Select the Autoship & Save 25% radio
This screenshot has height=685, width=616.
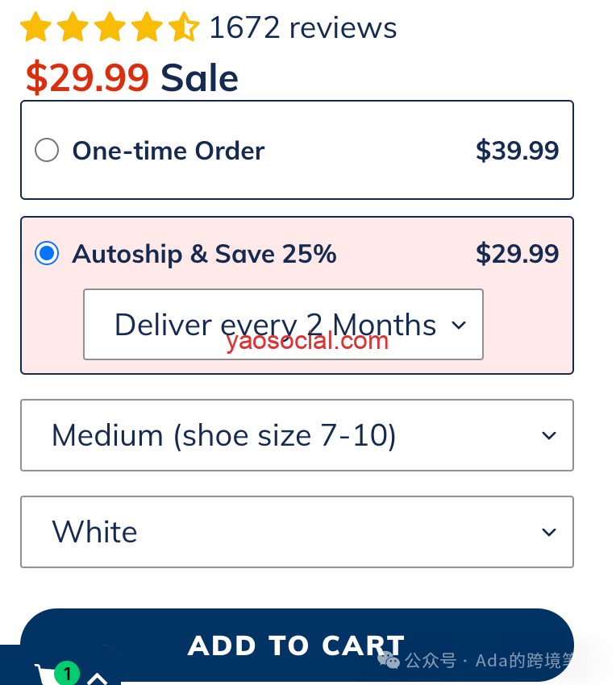click(x=47, y=253)
